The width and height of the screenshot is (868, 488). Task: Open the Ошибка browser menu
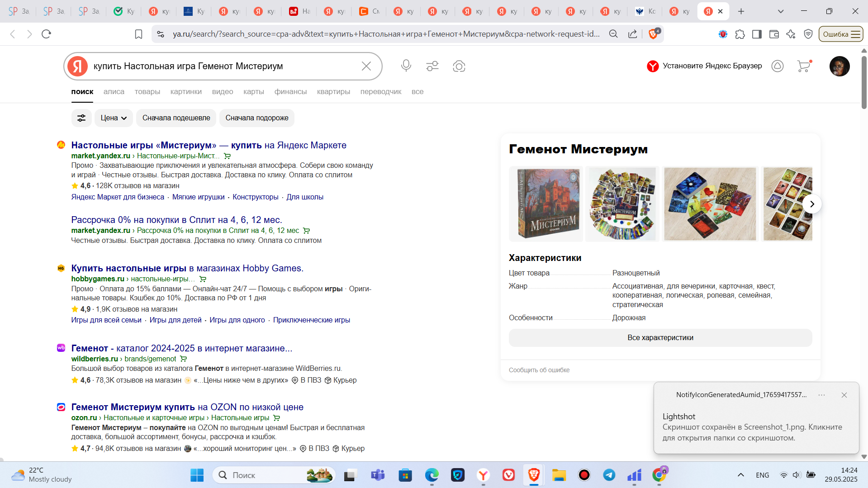pos(841,34)
